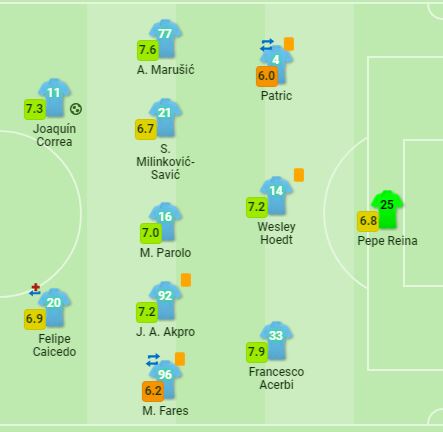Select M. Parolo's number 16 shirt

166,221
